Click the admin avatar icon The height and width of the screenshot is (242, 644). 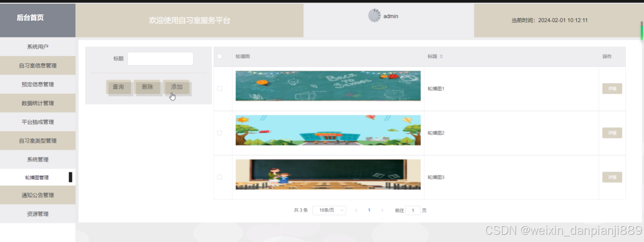(x=374, y=15)
